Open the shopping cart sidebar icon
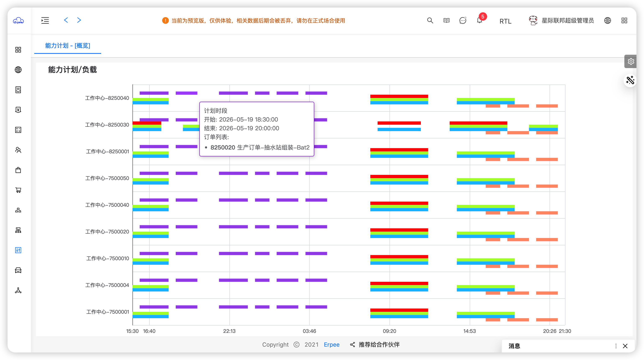Viewport: 644px width, 360px height. (18, 190)
